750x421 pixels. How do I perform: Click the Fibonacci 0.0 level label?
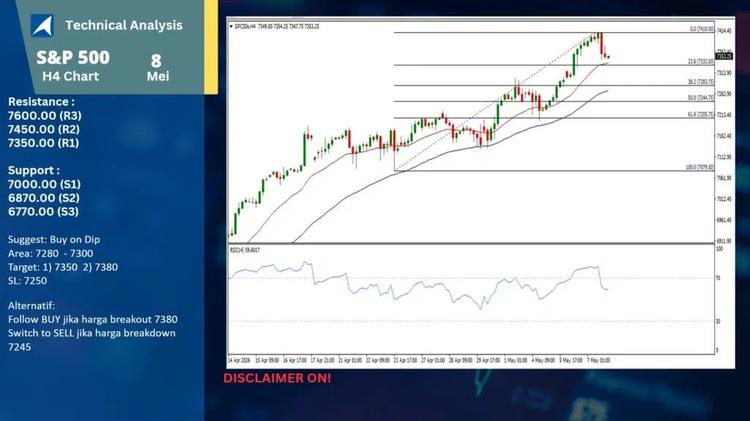pos(702,29)
